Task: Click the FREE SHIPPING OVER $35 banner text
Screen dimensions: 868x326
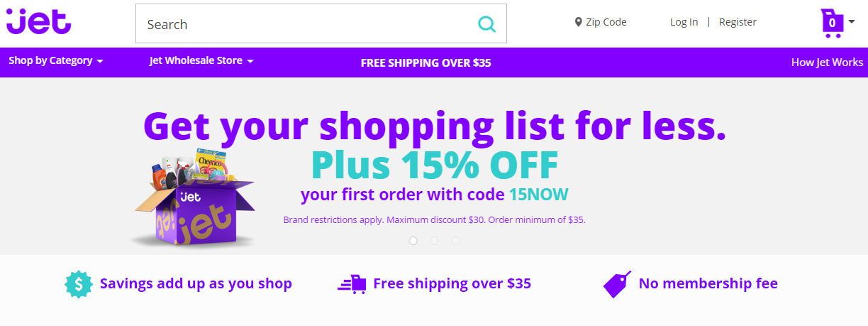Action: pos(425,63)
